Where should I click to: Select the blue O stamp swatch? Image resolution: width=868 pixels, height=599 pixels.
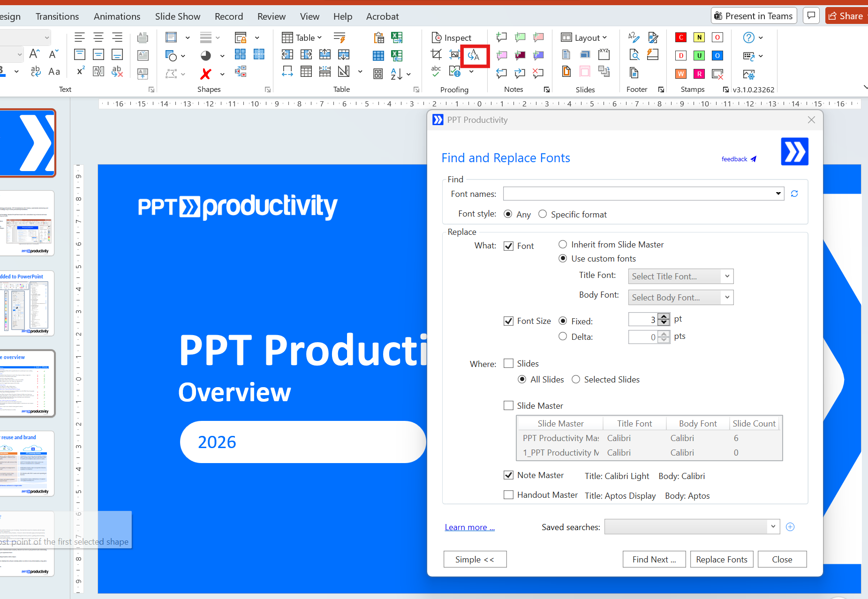[717, 56]
